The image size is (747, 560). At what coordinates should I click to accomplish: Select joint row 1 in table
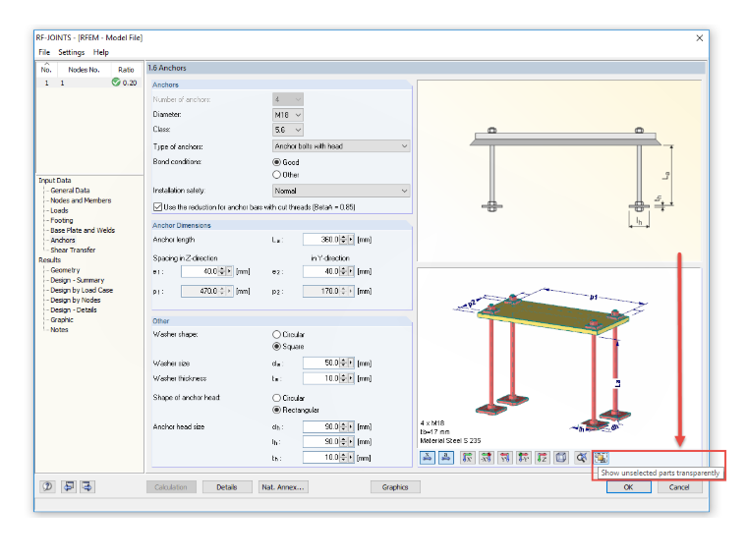[89, 83]
